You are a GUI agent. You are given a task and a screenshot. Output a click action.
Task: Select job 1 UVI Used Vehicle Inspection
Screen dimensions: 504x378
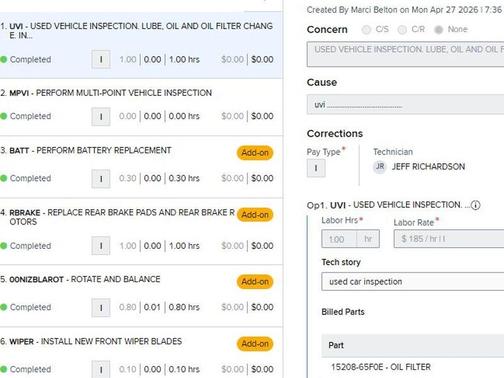141,45
